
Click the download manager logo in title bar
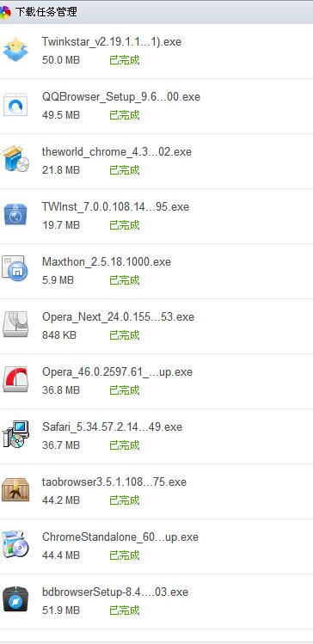[x=5, y=12]
